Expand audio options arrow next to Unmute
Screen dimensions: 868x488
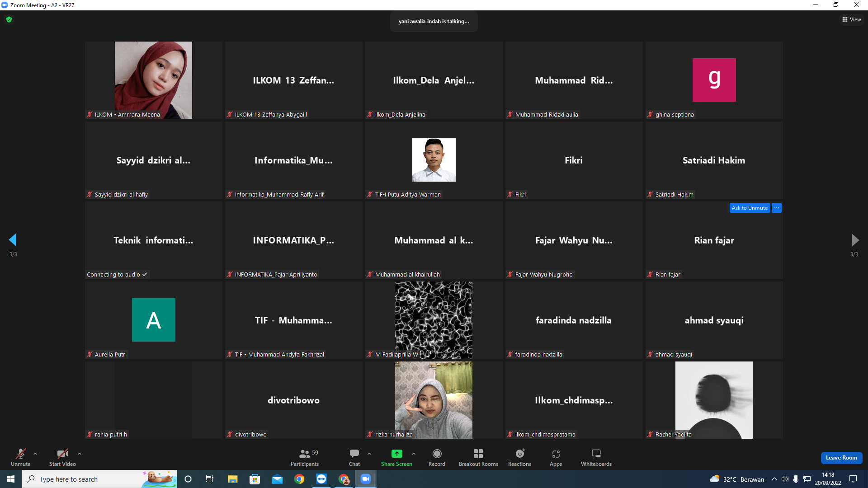[35, 454]
